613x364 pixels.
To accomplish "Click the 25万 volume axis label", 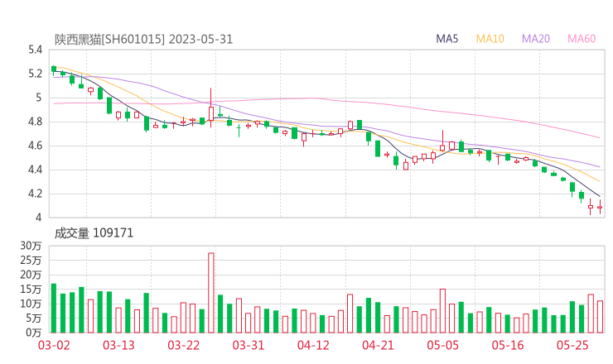I will (31, 260).
